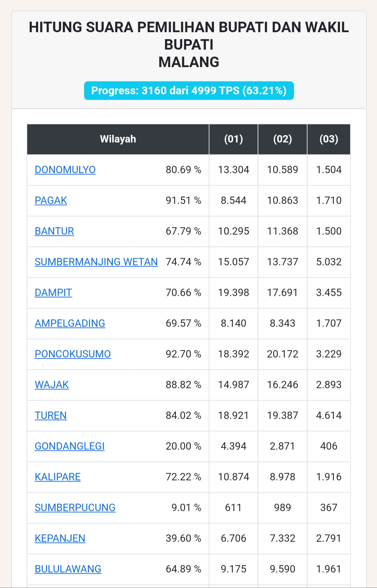Viewport: 377px width, 588px height.
Task: Open WAJAK region results
Action: 51,385
